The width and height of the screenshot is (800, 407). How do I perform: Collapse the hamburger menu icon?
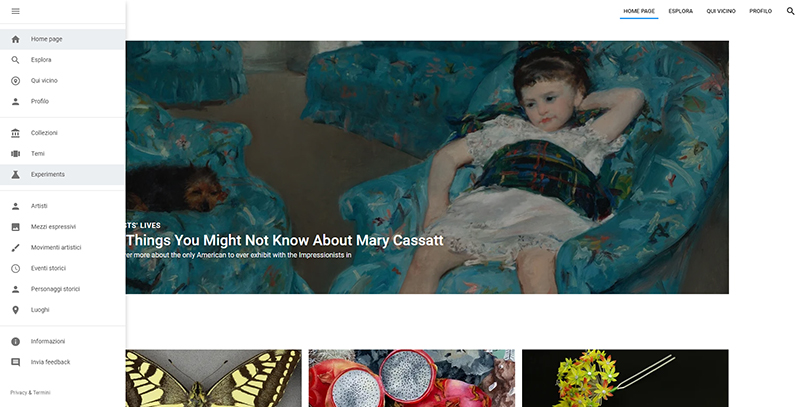(x=15, y=11)
